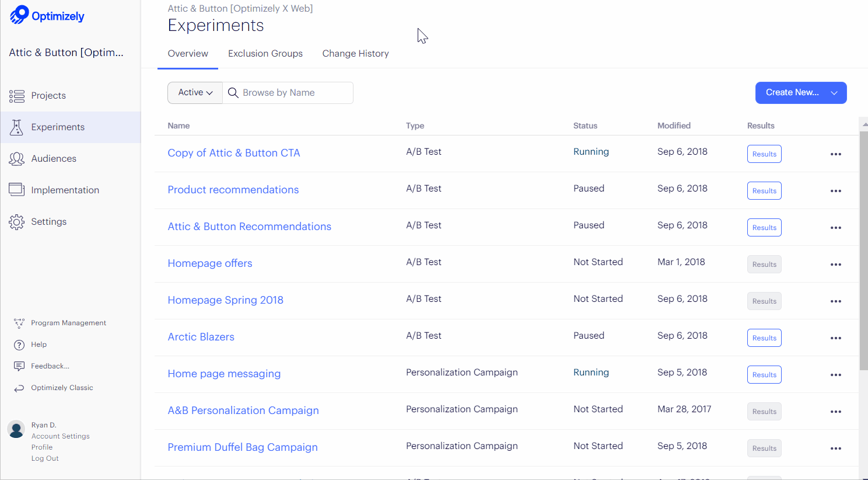Click the Optimizely rocket logo

[19, 15]
